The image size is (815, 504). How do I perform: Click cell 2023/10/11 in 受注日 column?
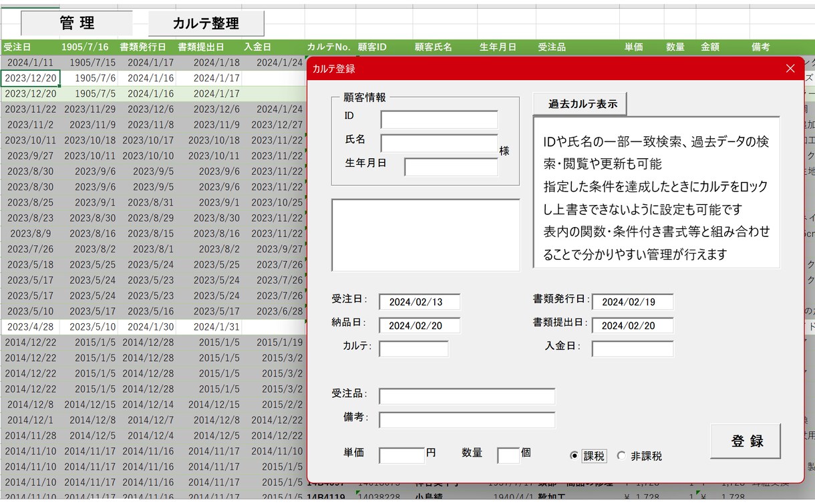(x=31, y=140)
